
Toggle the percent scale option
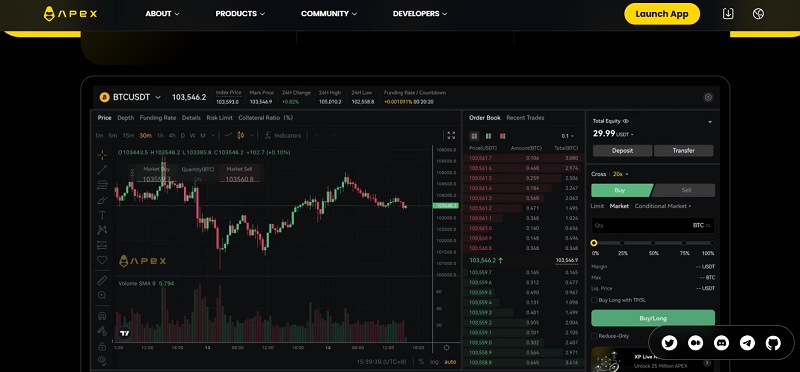pyautogui.click(x=421, y=361)
